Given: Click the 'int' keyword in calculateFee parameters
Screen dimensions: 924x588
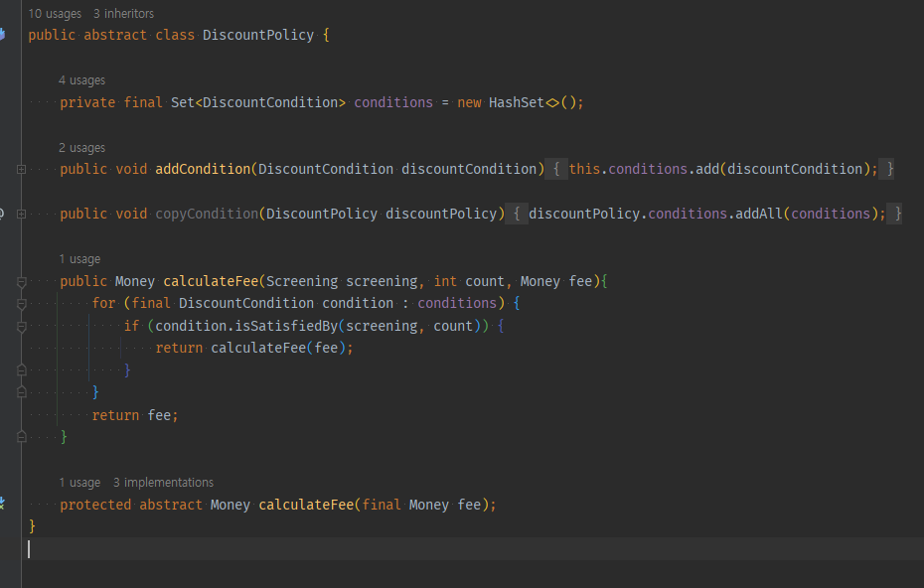Looking at the screenshot, I should tap(445, 282).
